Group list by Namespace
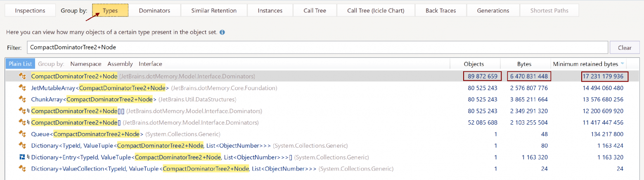The image size is (644, 180). pos(86,64)
